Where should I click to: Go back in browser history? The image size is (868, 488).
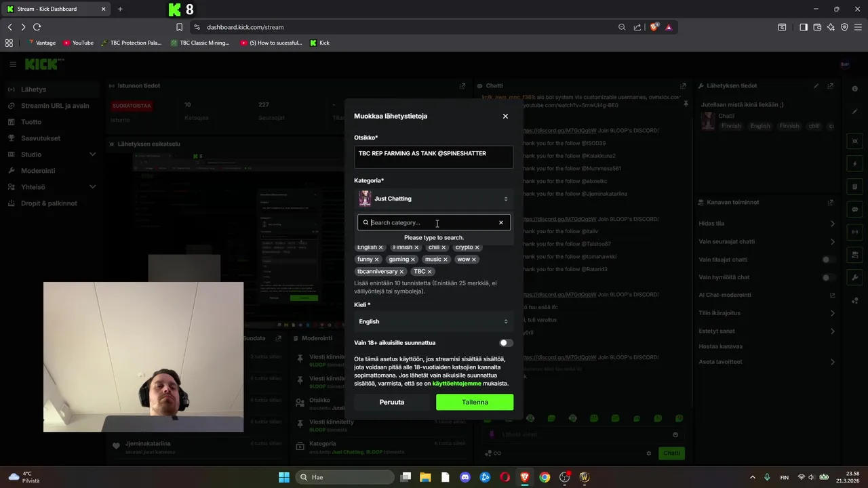[9, 27]
